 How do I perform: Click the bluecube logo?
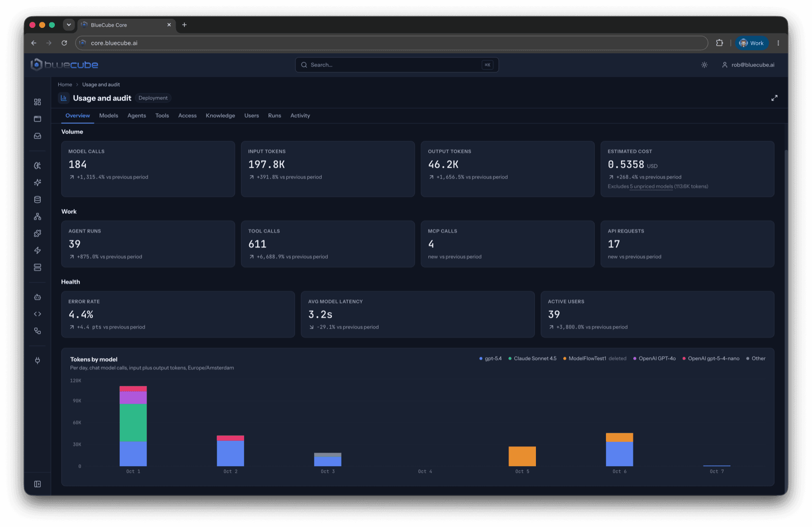pyautogui.click(x=64, y=64)
